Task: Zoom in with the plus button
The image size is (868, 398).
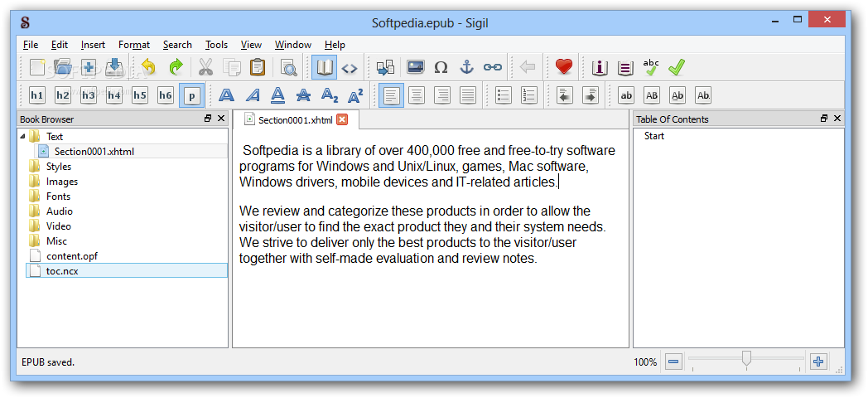Action: pyautogui.click(x=818, y=362)
